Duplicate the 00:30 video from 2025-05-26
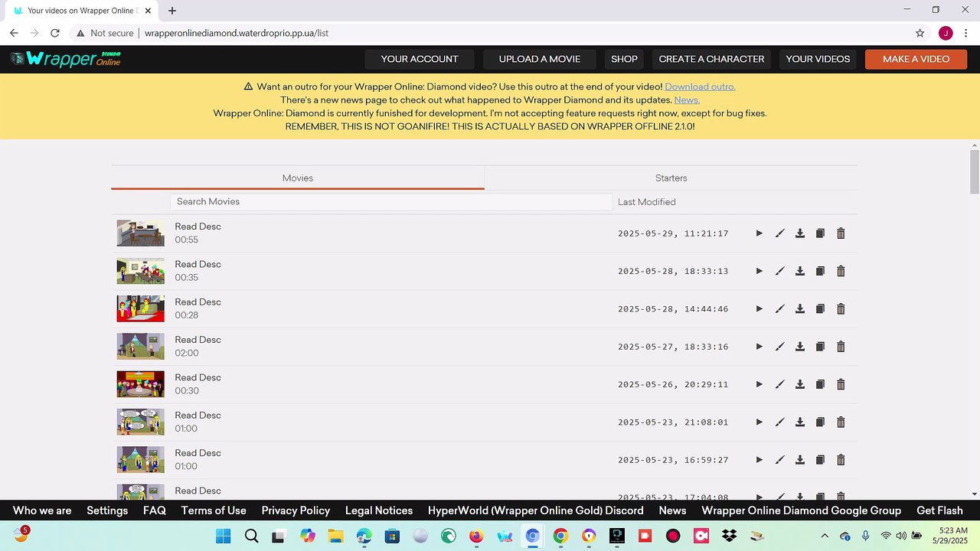Screen dimensions: 980x551 click(x=820, y=384)
